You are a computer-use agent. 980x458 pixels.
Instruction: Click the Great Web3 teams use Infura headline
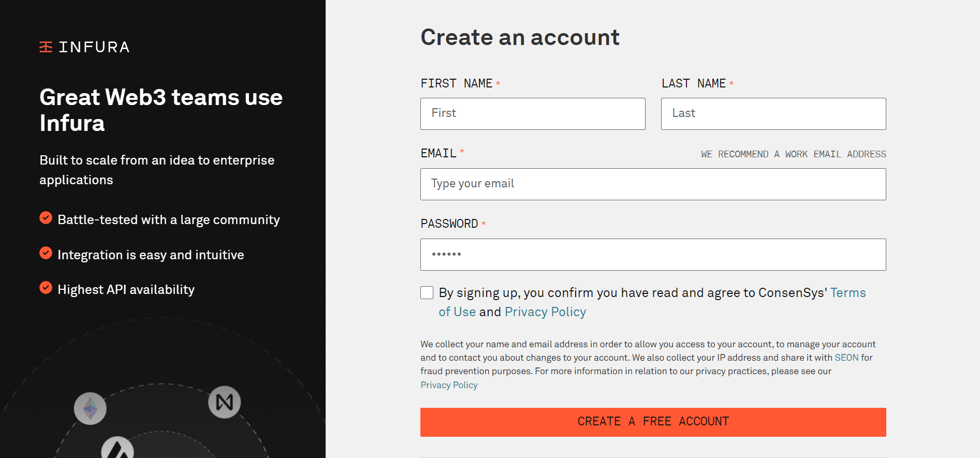tap(161, 110)
